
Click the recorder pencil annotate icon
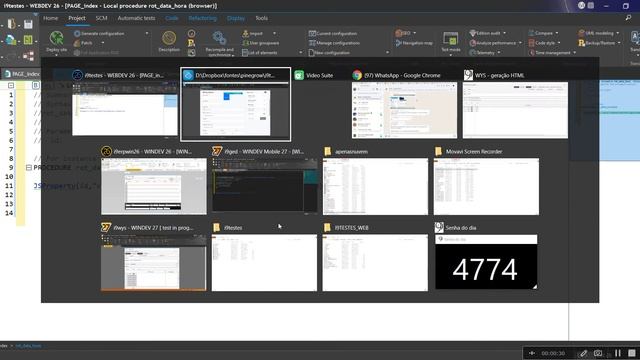(584, 353)
